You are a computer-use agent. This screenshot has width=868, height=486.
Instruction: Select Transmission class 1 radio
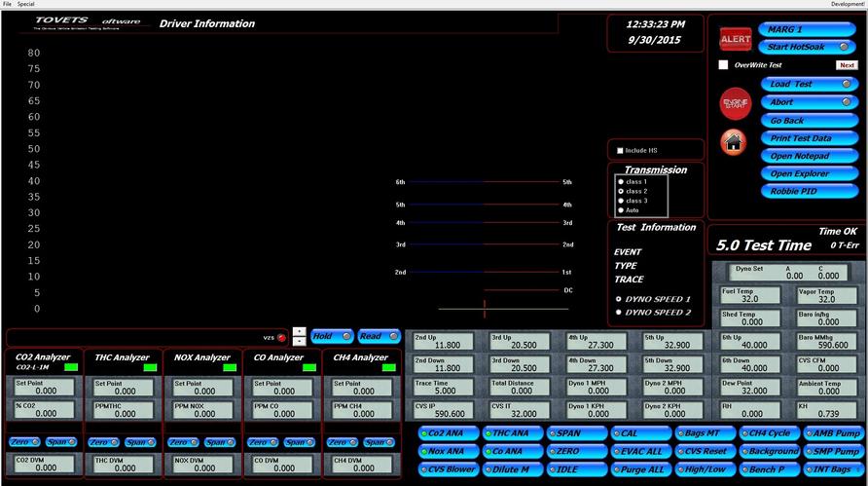pyautogui.click(x=621, y=182)
